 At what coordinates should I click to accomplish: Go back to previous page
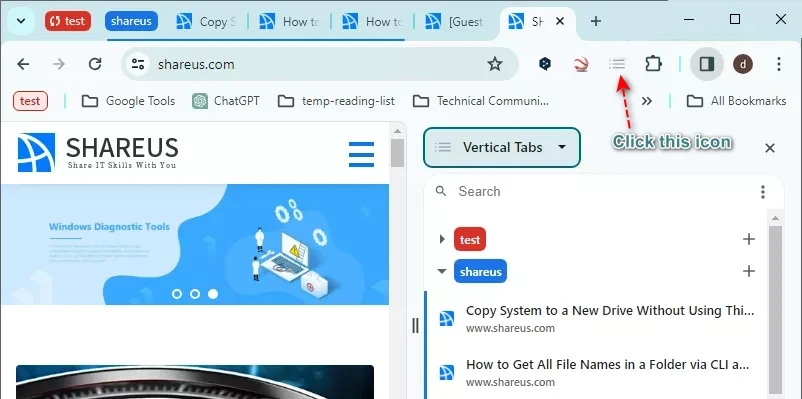[23, 64]
